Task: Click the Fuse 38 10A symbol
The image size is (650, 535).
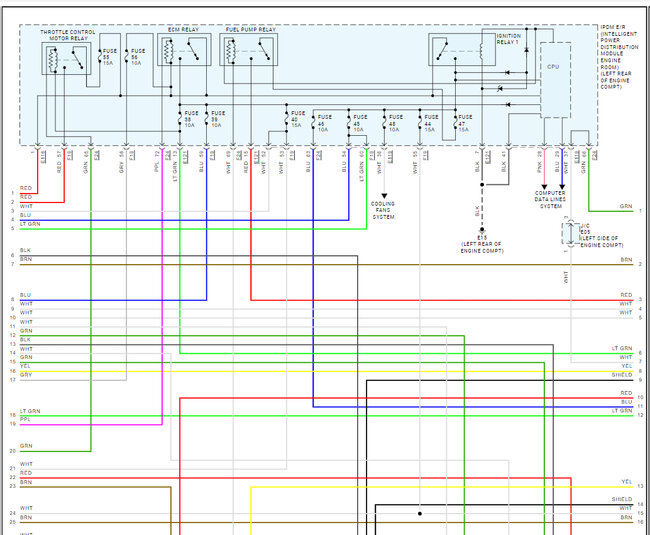Action: (x=180, y=119)
